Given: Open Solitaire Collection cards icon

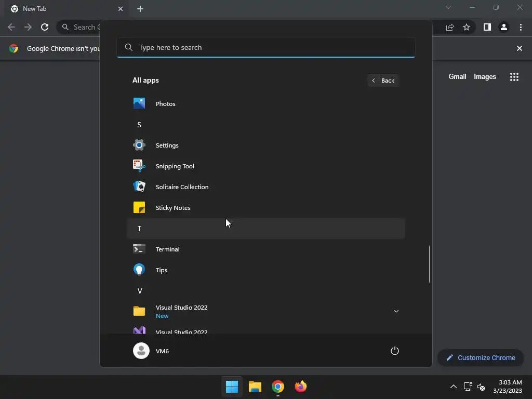Looking at the screenshot, I should click(139, 187).
